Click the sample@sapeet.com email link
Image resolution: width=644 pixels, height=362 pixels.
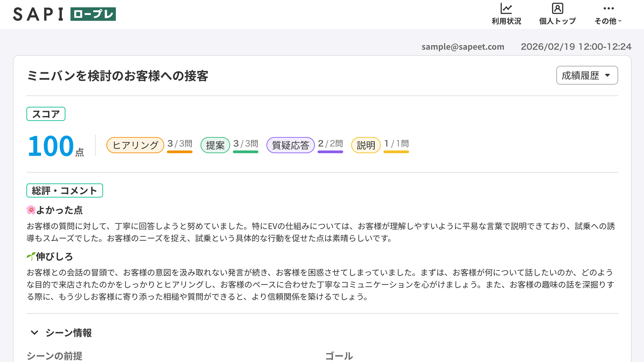[x=463, y=47]
